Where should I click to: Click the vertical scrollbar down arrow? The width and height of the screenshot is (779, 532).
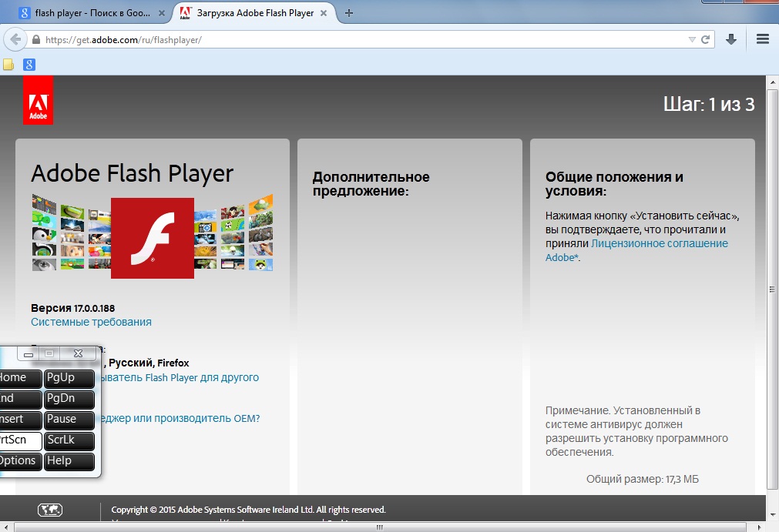click(772, 515)
